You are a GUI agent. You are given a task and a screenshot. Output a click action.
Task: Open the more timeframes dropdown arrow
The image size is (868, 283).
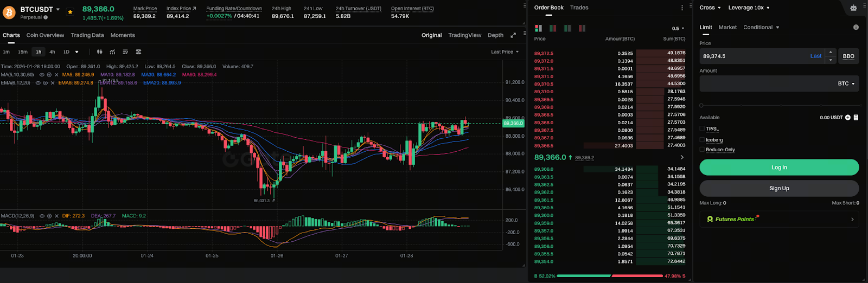coord(76,52)
